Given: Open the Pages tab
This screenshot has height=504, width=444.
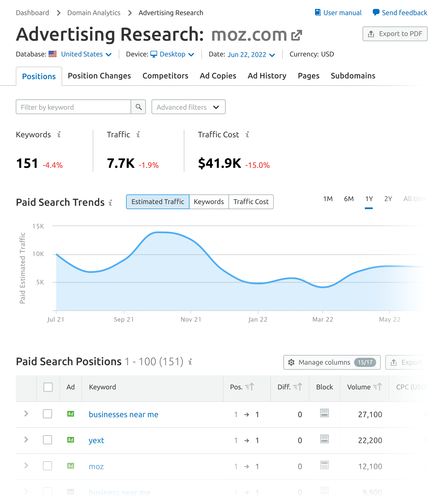Looking at the screenshot, I should [309, 76].
